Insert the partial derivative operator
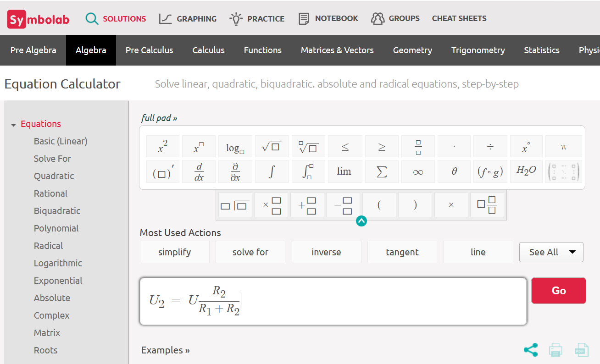Image resolution: width=600 pixels, height=364 pixels. pos(235,171)
